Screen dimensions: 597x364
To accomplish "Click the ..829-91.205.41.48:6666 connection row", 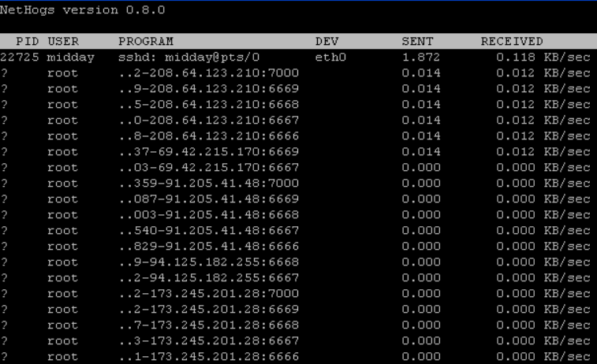I will 296,247.
